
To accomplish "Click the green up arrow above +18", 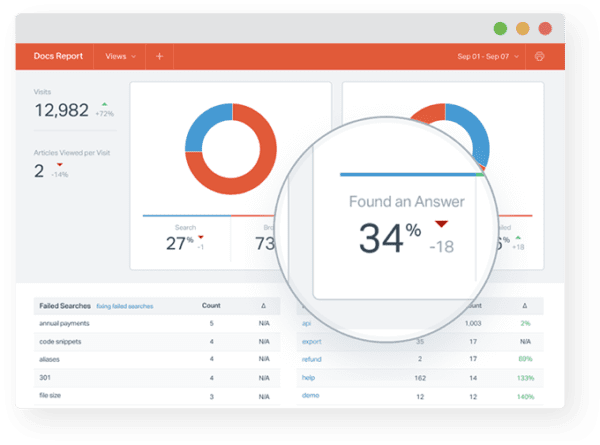I will click(x=518, y=238).
